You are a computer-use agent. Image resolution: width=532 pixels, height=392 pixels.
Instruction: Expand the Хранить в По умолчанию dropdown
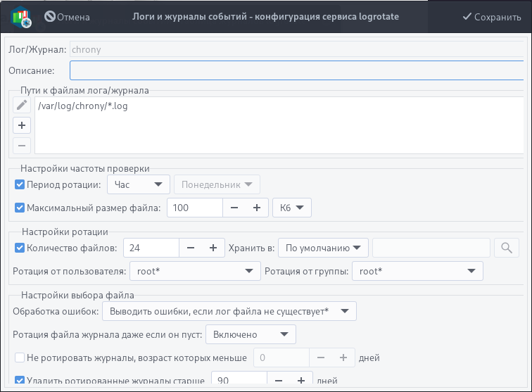[323, 248]
